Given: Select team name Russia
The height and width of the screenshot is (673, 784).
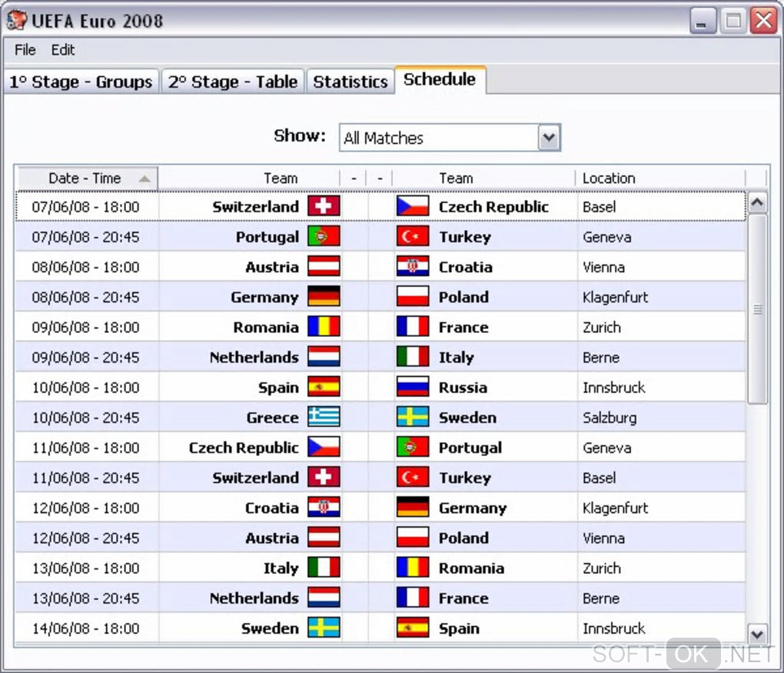Looking at the screenshot, I should [463, 388].
